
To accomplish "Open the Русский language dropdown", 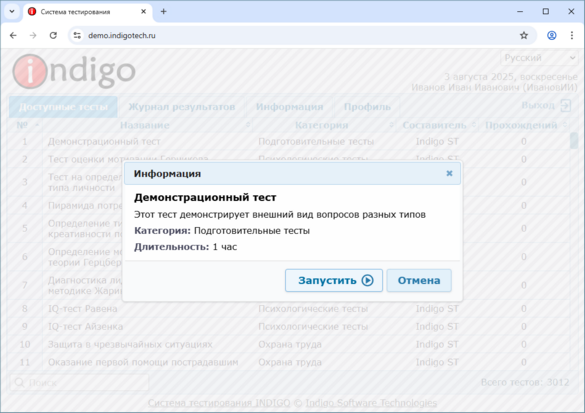I will pos(539,58).
